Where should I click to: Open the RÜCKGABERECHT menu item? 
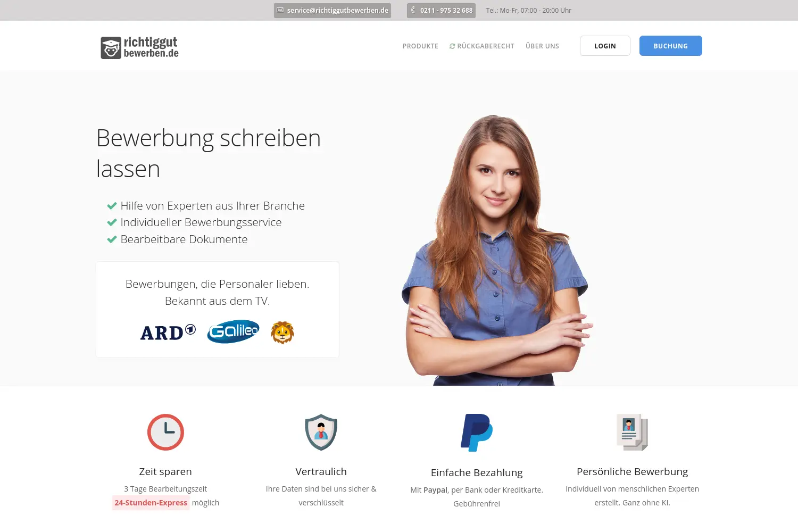tap(482, 46)
